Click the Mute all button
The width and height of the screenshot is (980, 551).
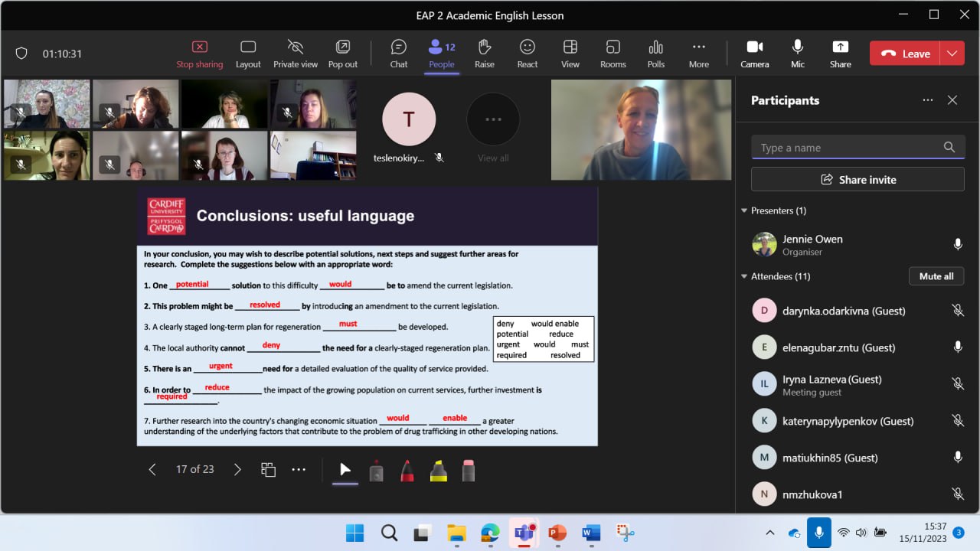coord(936,276)
